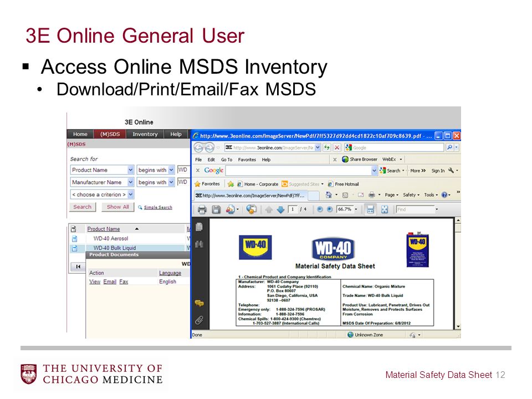Click the browser Forward button
Screen dimensions: 532x399
pyautogui.click(x=209, y=147)
